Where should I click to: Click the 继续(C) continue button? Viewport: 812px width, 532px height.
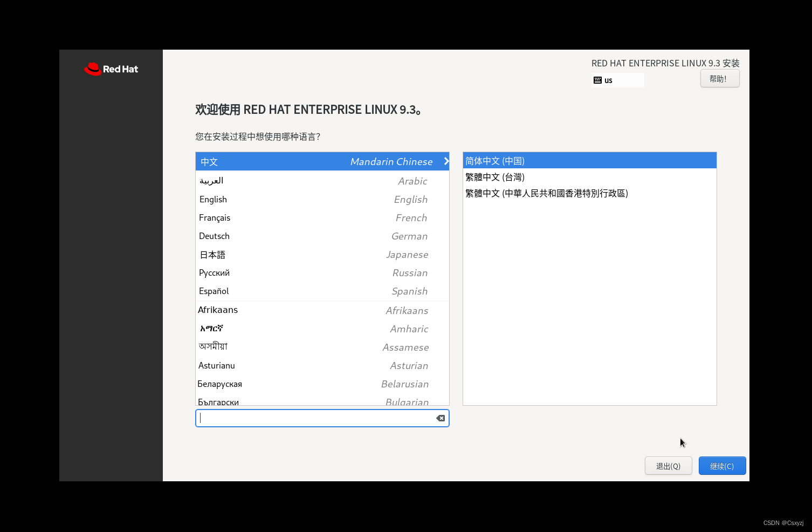click(x=722, y=466)
